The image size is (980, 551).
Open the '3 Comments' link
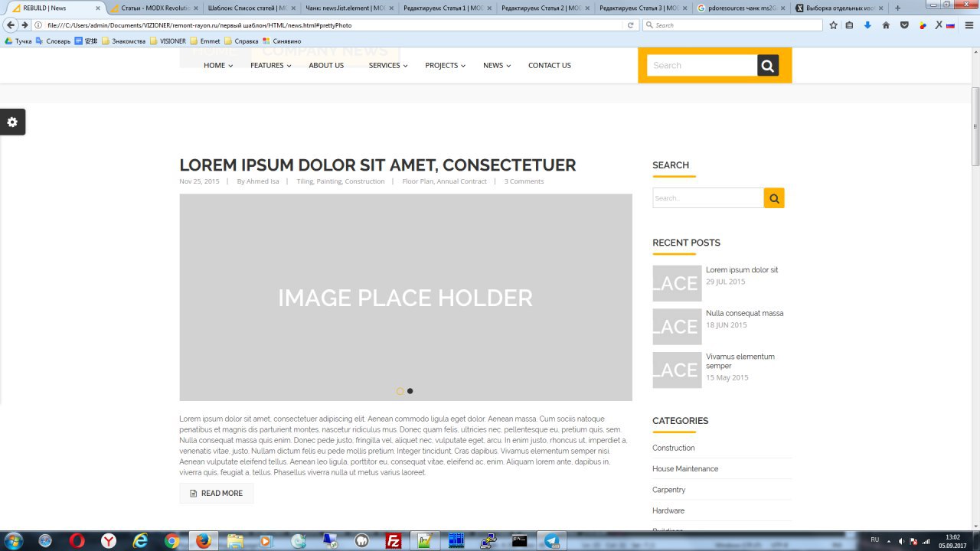pos(524,181)
